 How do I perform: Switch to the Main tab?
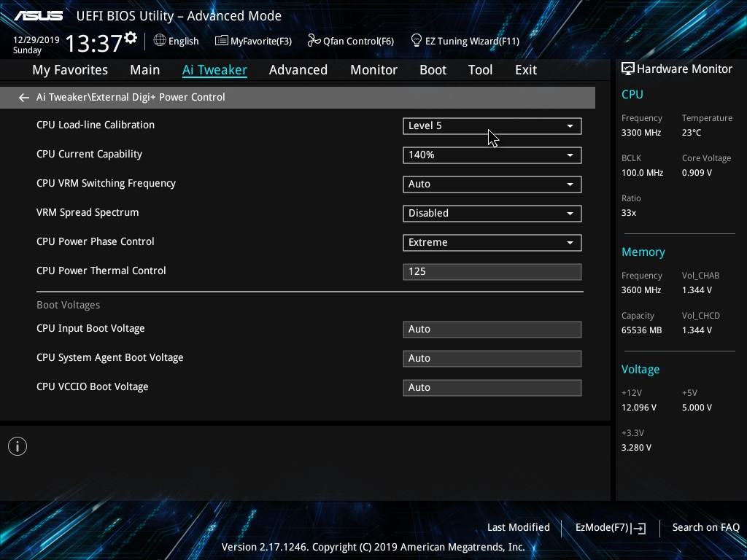(145, 70)
